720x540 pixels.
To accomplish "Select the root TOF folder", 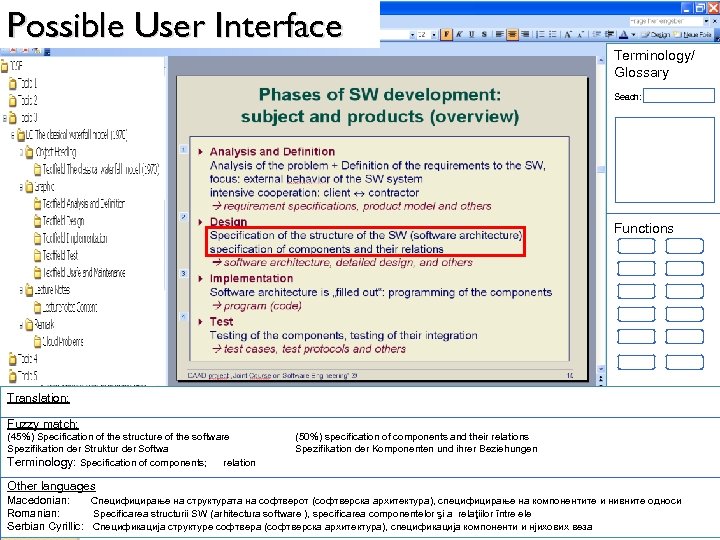I will pyautogui.click(x=11, y=66).
